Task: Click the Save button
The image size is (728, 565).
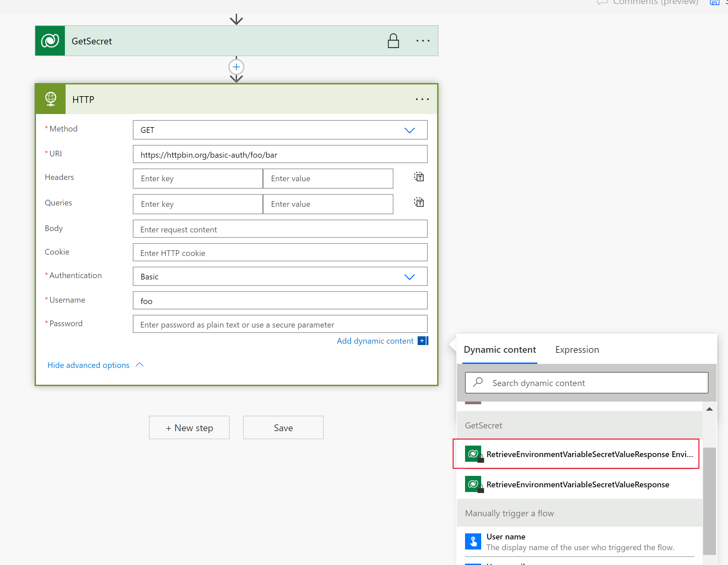Action: (283, 427)
